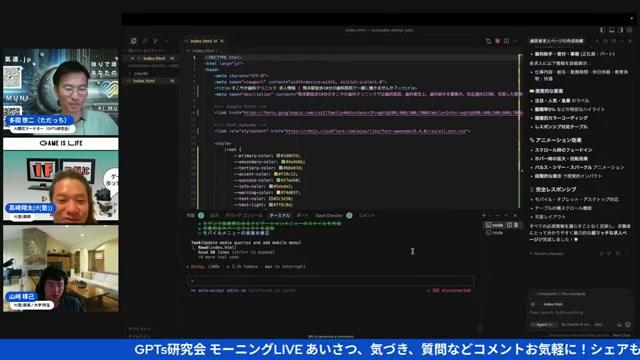
Task: Open the fonts.googleapis.com link in code
Action: 382,113
